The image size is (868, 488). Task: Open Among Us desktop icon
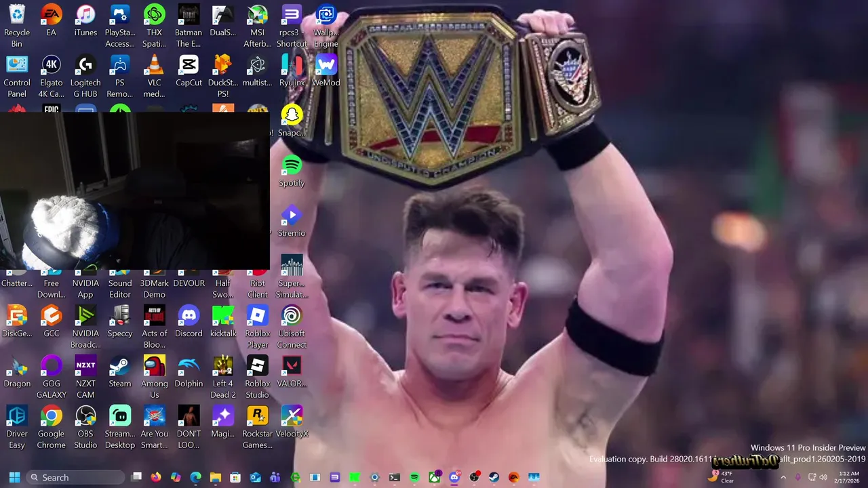point(154,377)
